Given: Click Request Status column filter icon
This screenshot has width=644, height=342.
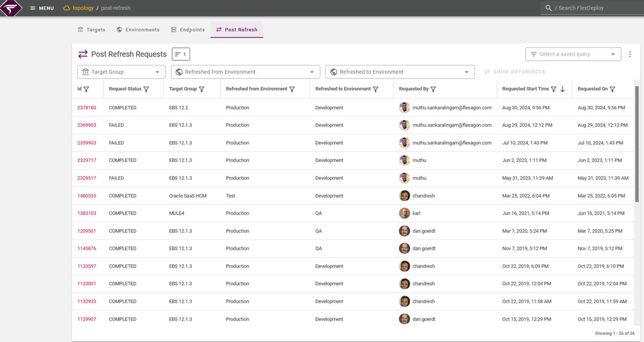Looking at the screenshot, I should point(146,90).
